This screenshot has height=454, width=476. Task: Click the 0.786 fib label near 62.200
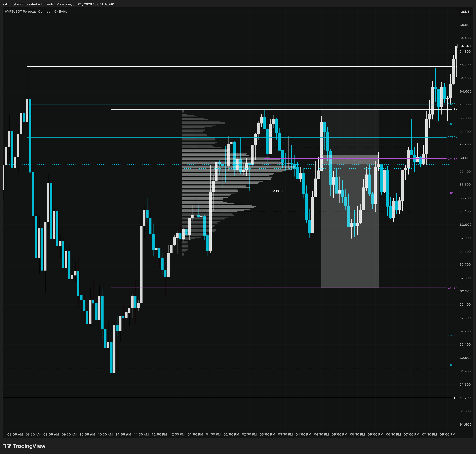point(451,336)
